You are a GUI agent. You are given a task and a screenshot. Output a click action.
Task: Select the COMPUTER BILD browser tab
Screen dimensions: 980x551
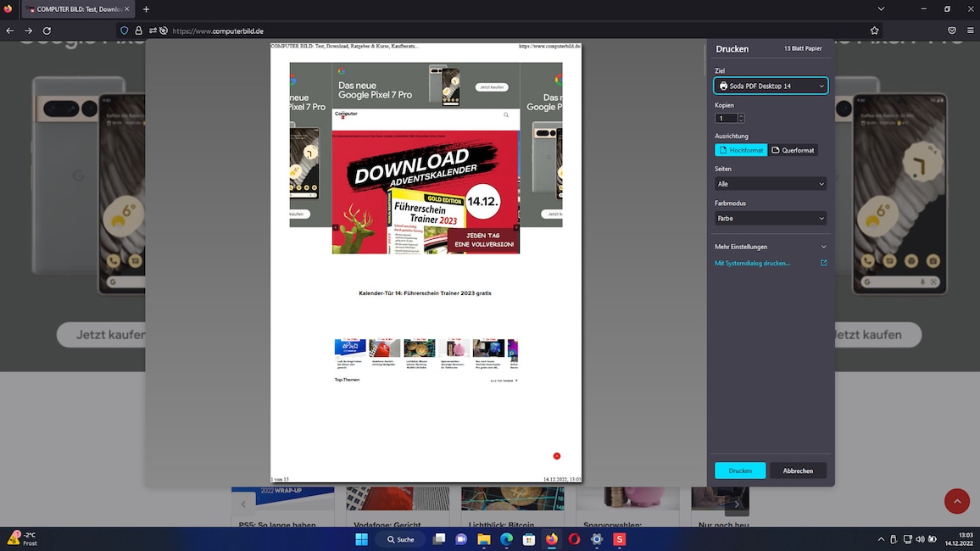click(x=78, y=9)
